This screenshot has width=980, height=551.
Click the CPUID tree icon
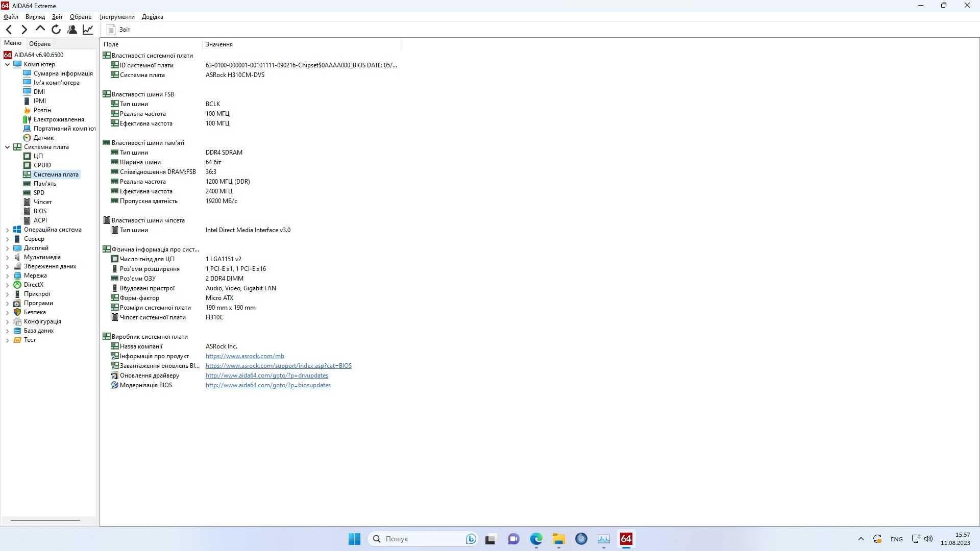(x=27, y=165)
